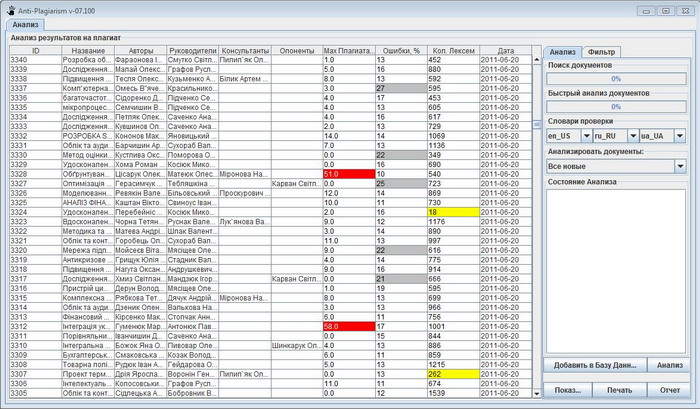Sort by the 'Max Плагиата' column header
This screenshot has height=409, width=700.
(347, 50)
